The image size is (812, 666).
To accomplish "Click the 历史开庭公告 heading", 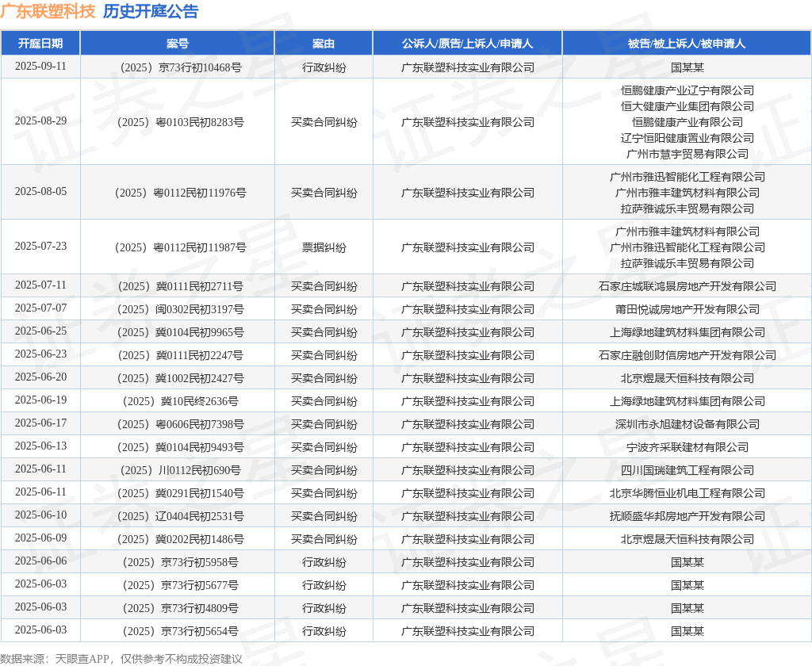I will (151, 11).
